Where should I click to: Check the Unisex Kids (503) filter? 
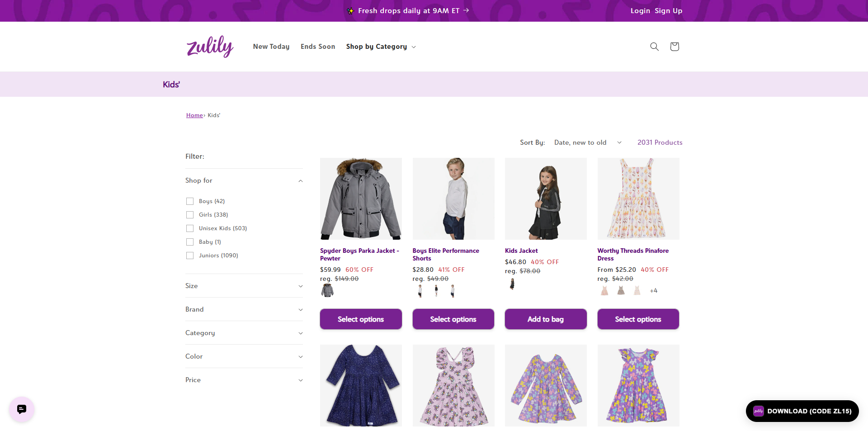(190, 228)
